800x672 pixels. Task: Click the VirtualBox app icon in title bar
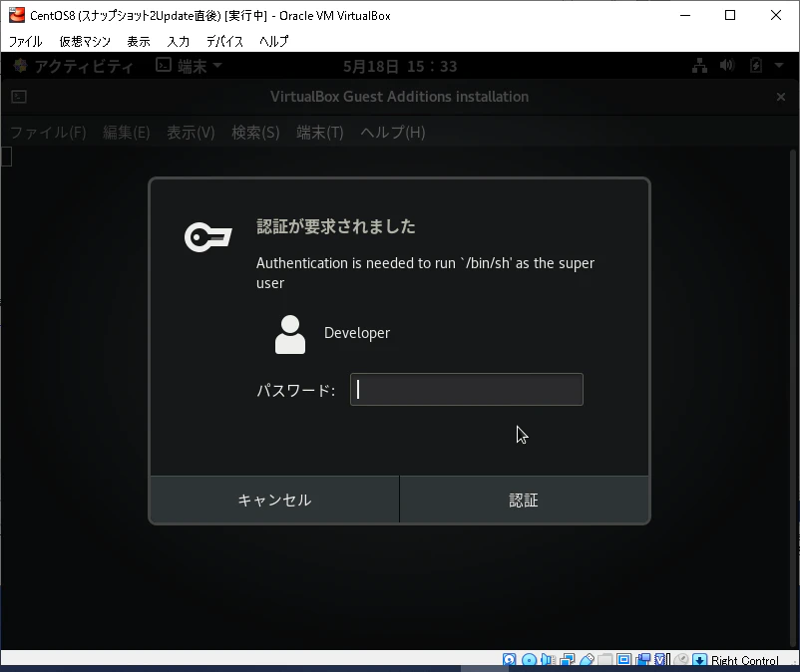17,15
